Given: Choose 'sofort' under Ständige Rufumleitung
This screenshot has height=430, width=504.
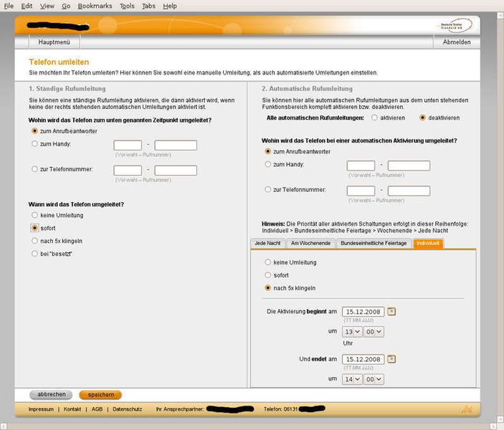Looking at the screenshot, I should [34, 228].
